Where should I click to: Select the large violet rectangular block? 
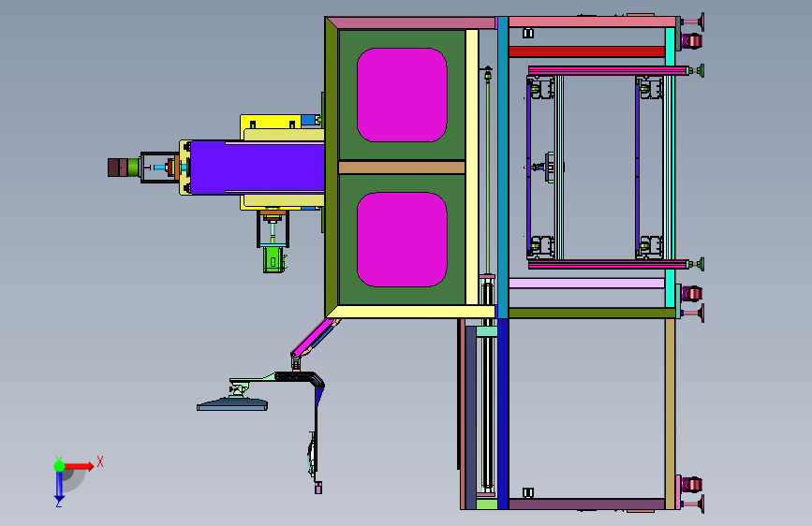click(x=258, y=168)
